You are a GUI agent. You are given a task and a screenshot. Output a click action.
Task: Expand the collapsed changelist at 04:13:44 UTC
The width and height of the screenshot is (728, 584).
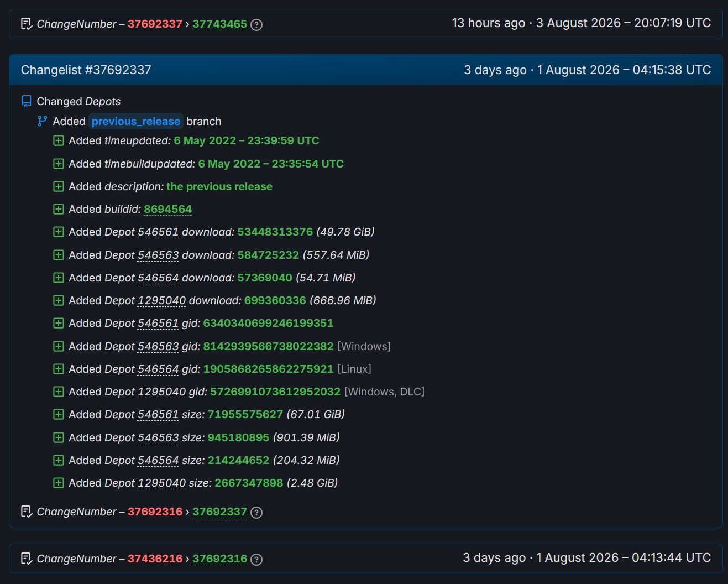[366, 559]
